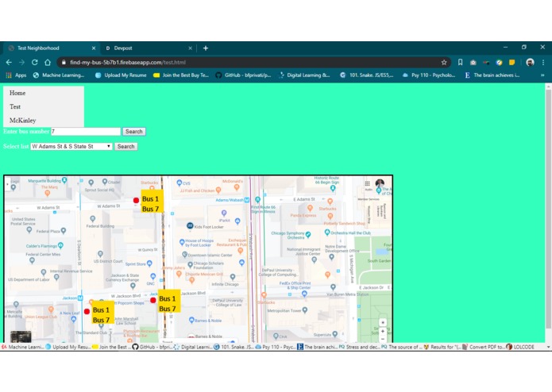Switch map to satellite view thumbnail
Screen dimensions: 552x392
tap(21, 336)
